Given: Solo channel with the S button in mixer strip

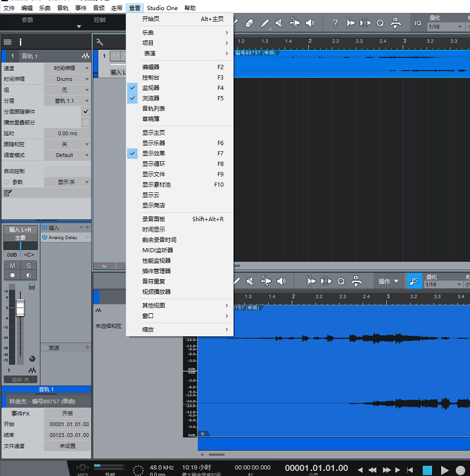Looking at the screenshot, I should pos(28,266).
